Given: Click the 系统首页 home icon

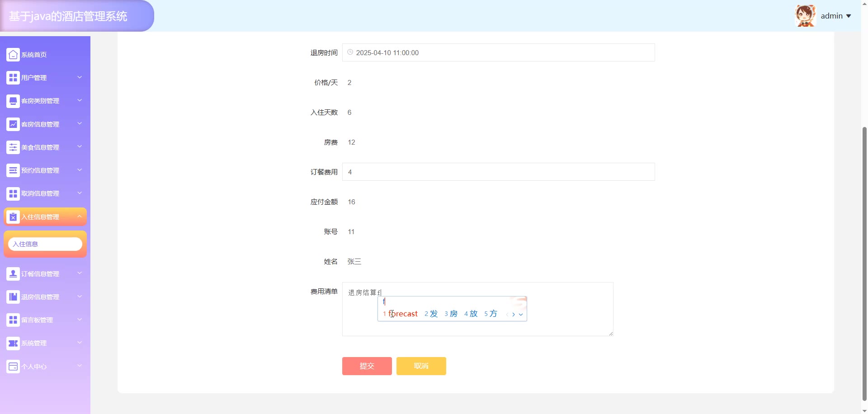Looking at the screenshot, I should 13,55.
